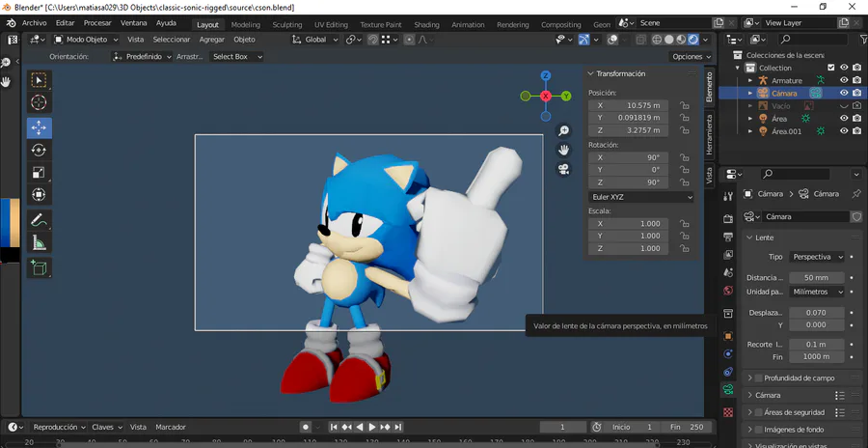Select the Transform tool

click(x=39, y=195)
